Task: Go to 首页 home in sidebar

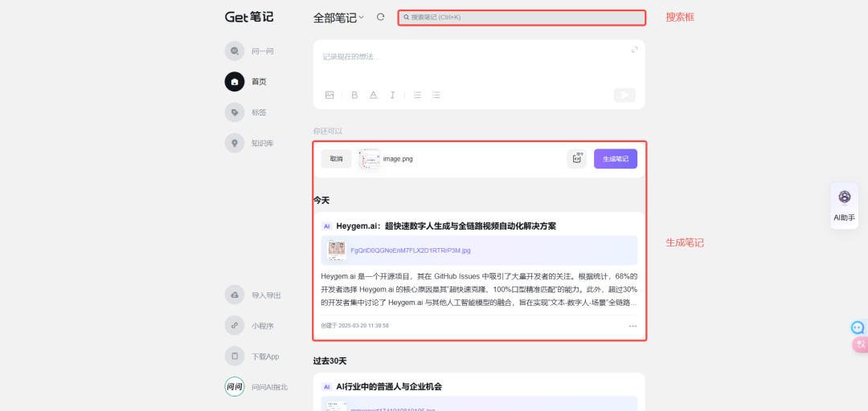Action: [246, 82]
